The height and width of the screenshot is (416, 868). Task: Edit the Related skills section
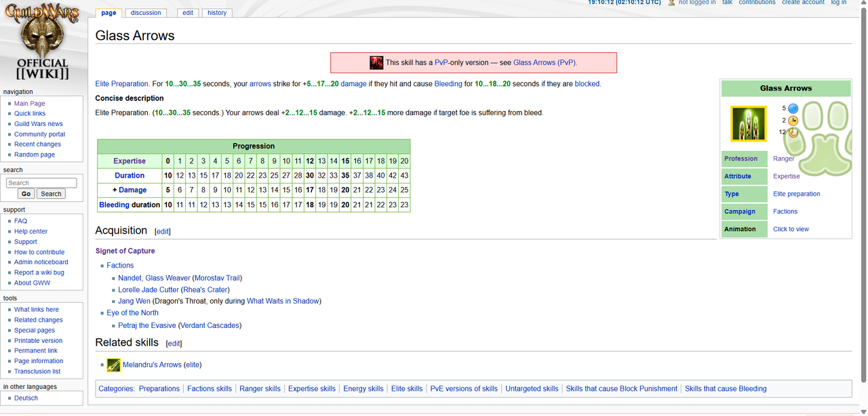174,344
